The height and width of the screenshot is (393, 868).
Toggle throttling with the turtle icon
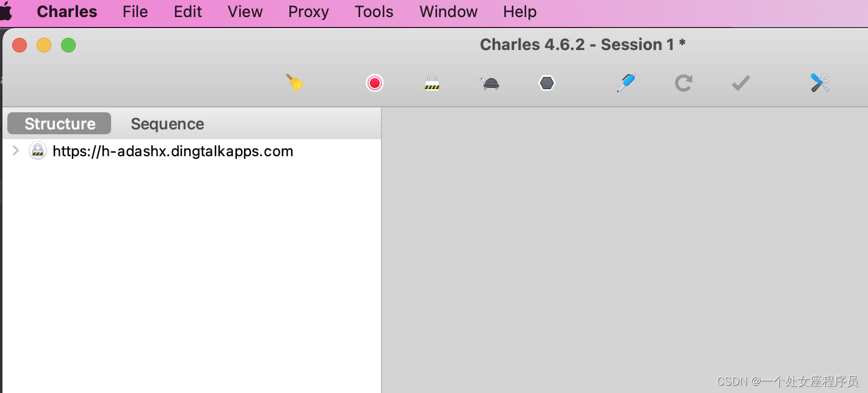(x=490, y=83)
